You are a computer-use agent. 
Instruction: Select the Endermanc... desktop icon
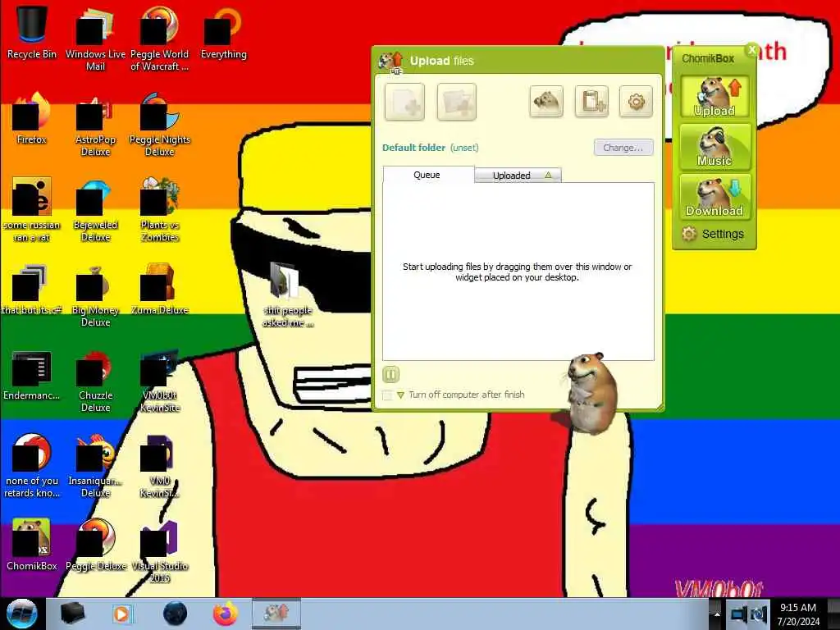click(32, 375)
